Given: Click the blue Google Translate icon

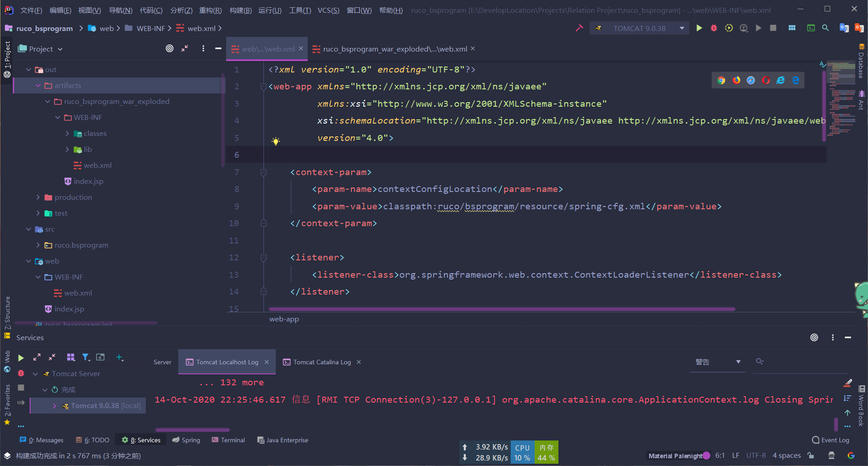Looking at the screenshot, I should (844, 28).
